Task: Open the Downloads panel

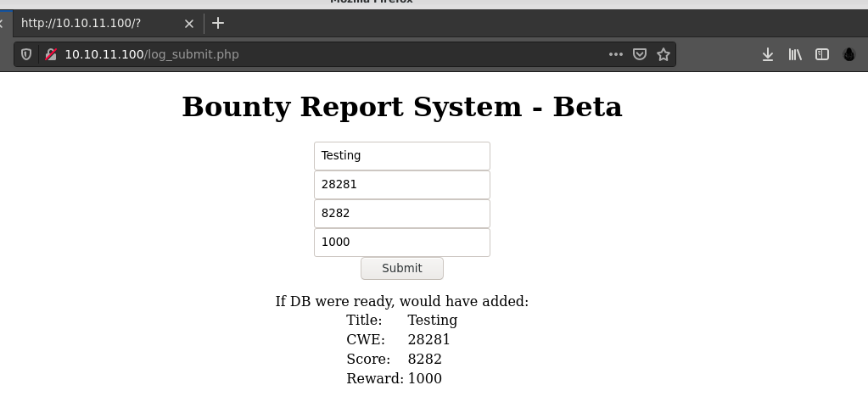Action: (x=767, y=54)
